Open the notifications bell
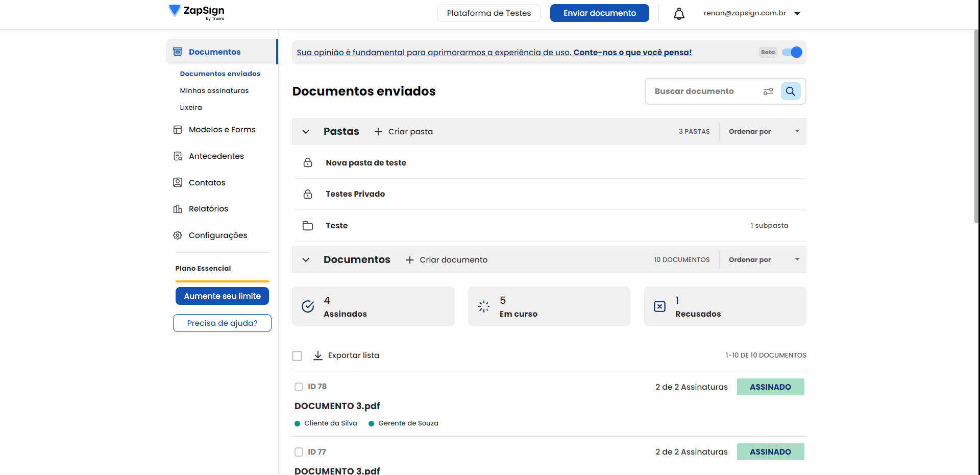The width and height of the screenshot is (980, 475). [x=679, y=13]
